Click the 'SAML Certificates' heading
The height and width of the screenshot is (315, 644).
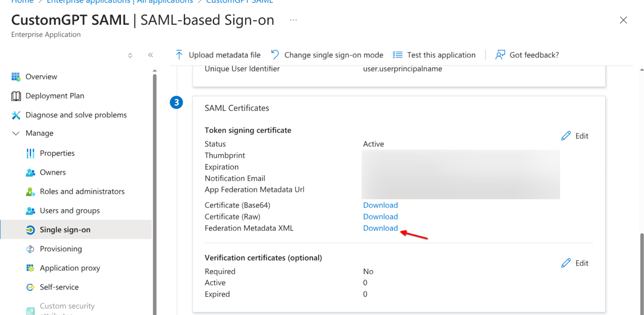click(x=237, y=108)
